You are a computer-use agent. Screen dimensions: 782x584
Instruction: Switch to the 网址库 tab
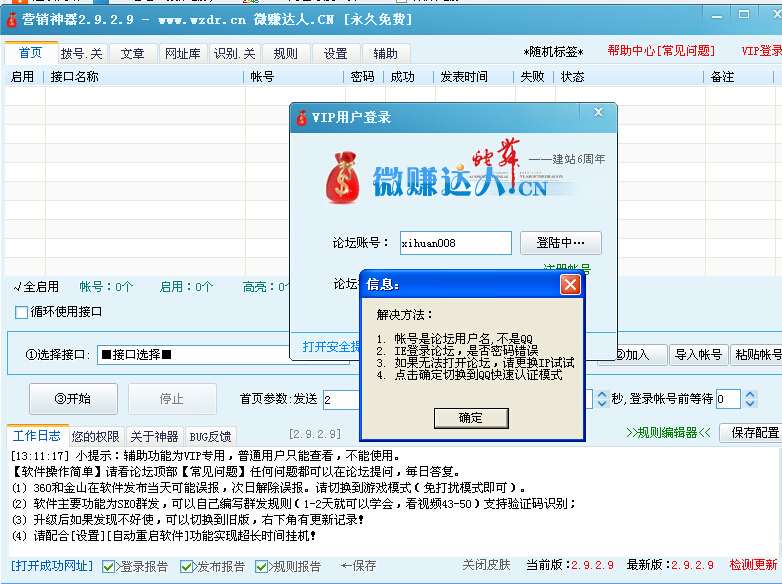pyautogui.click(x=182, y=54)
